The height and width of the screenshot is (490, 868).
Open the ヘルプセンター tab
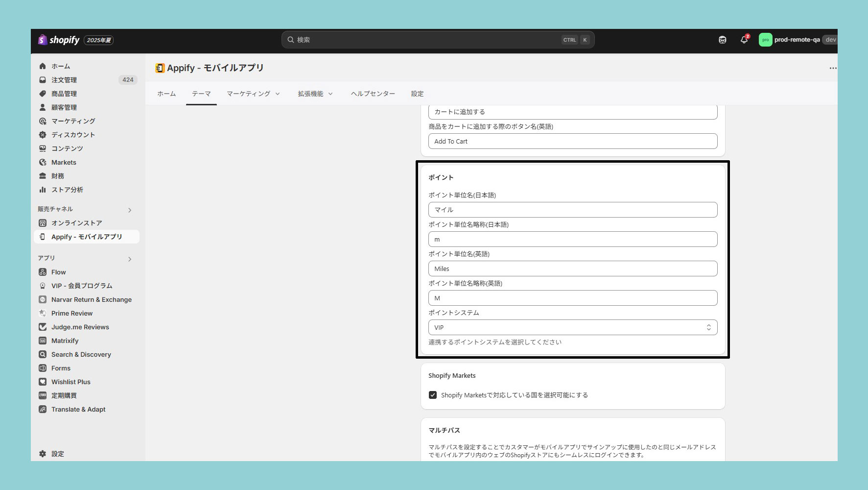373,94
